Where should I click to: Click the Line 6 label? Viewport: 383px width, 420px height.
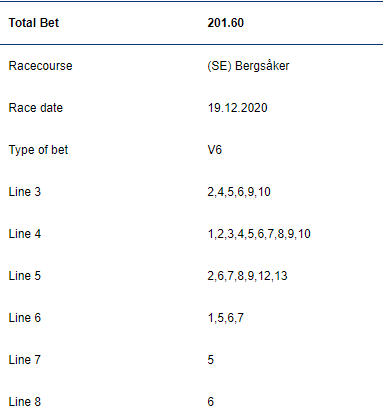[25, 318]
